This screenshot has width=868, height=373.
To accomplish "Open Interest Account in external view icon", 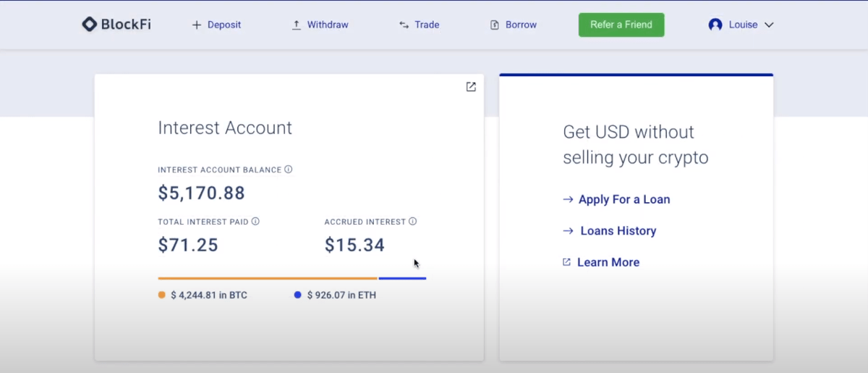I will click(471, 87).
